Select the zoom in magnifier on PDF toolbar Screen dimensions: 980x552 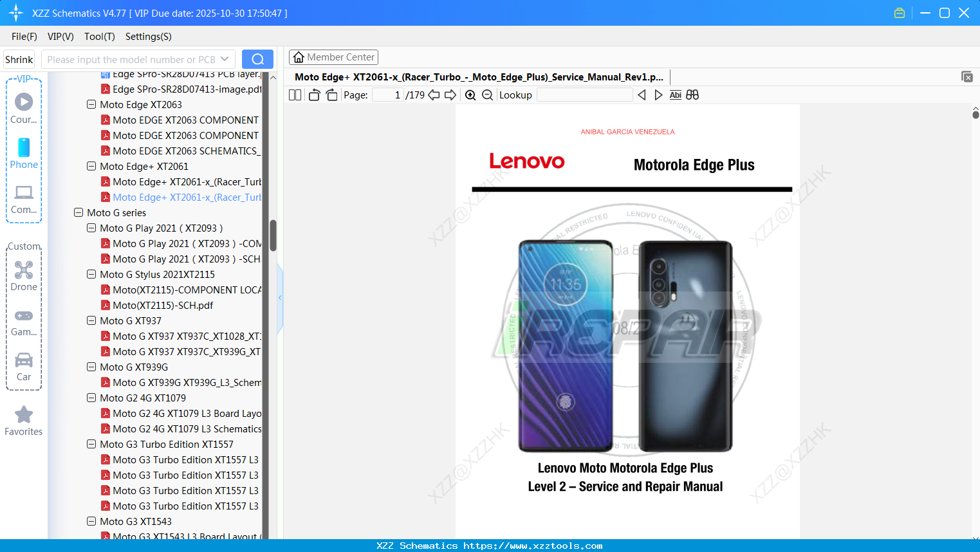point(470,95)
